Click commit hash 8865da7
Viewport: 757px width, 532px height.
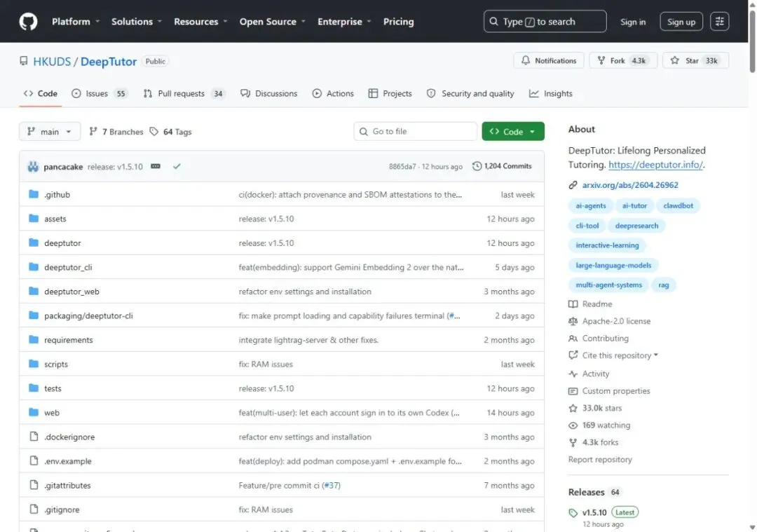402,167
